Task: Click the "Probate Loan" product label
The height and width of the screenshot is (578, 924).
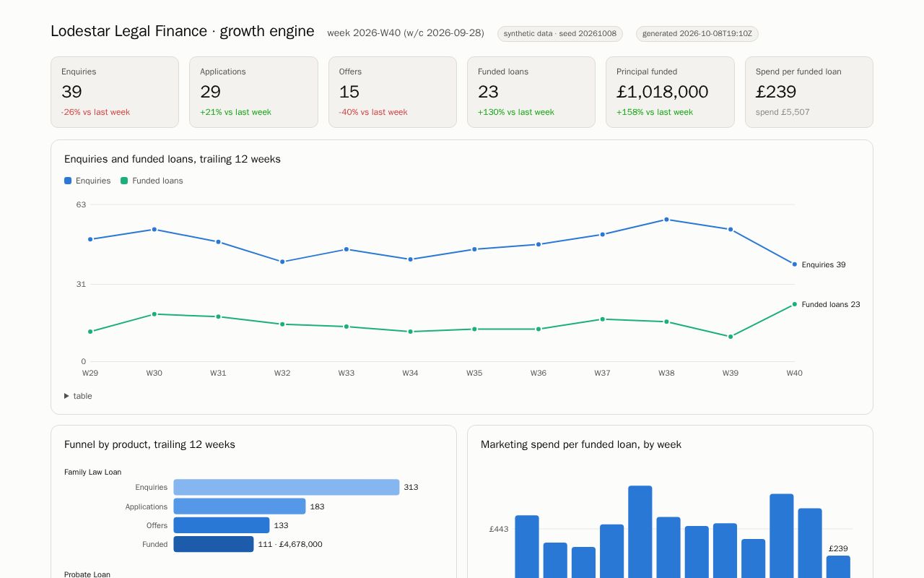Action: coord(87,574)
